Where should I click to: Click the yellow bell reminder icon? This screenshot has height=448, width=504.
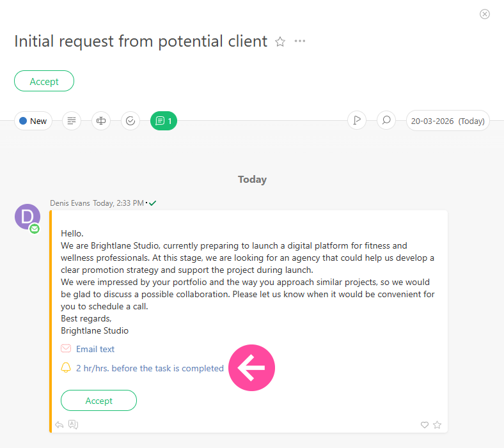(66, 368)
